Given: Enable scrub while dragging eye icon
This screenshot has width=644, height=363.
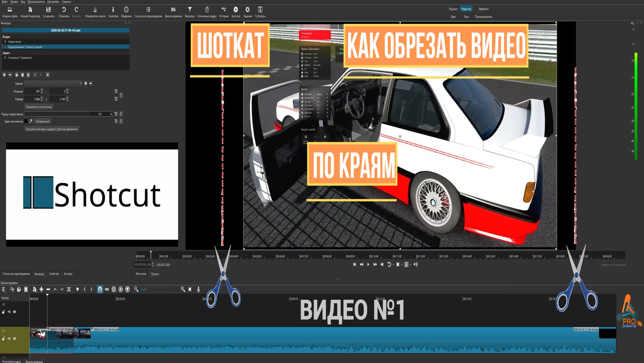Looking at the screenshot, I should [x=107, y=289].
